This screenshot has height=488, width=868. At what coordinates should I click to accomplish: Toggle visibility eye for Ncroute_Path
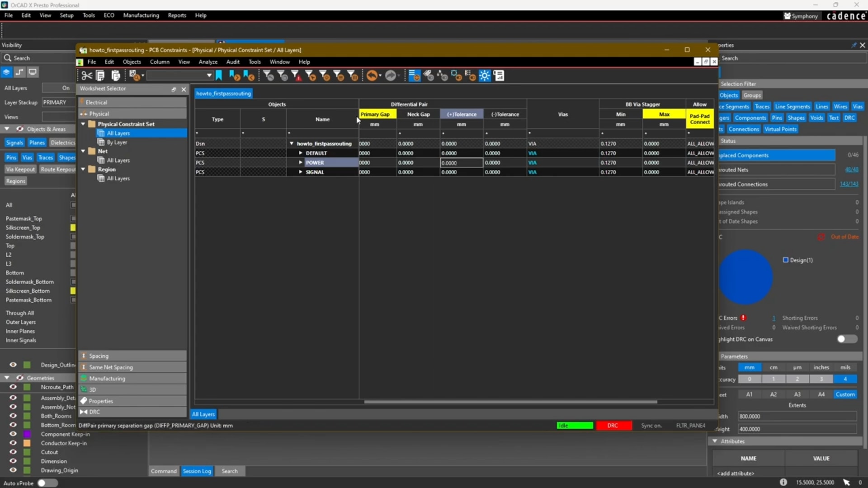pos(13,387)
